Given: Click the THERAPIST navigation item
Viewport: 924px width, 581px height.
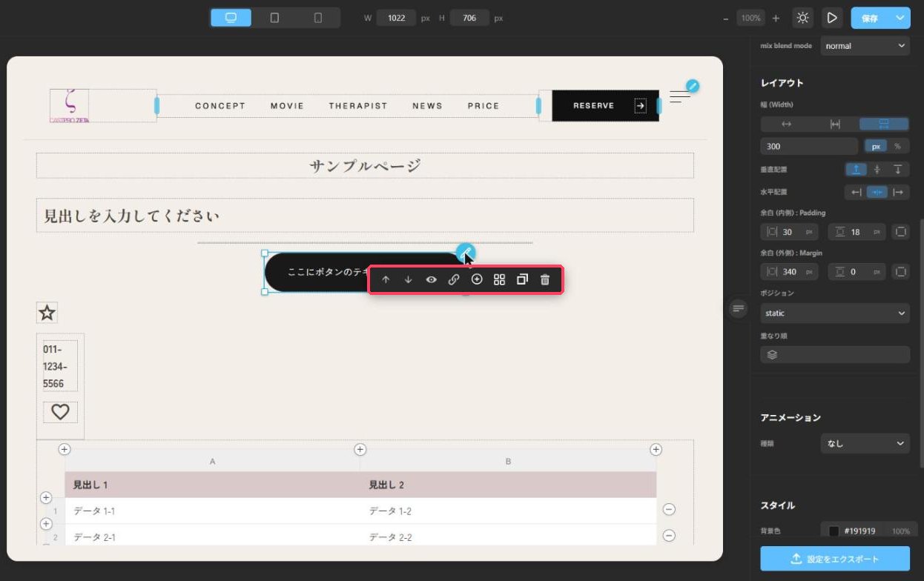Looking at the screenshot, I should click(x=358, y=106).
